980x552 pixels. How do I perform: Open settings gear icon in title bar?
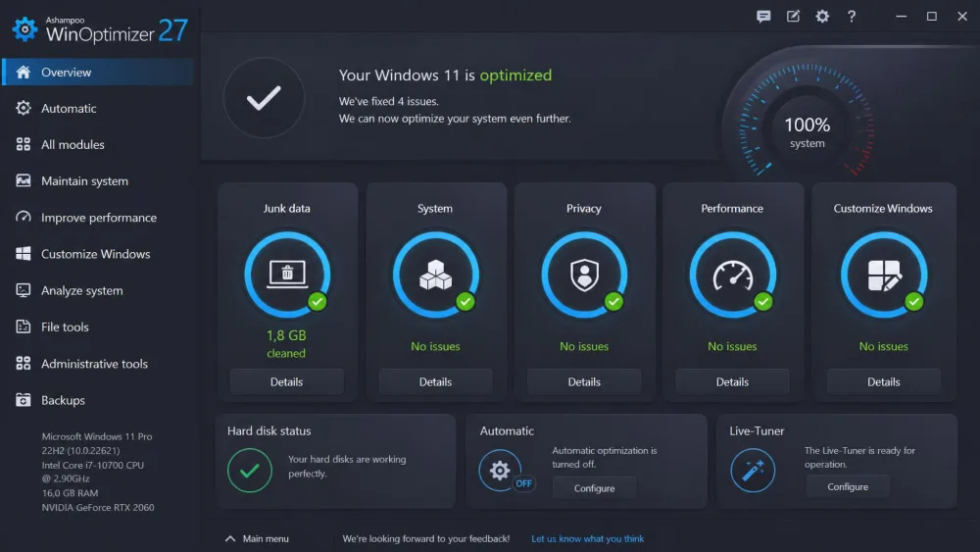pos(822,17)
